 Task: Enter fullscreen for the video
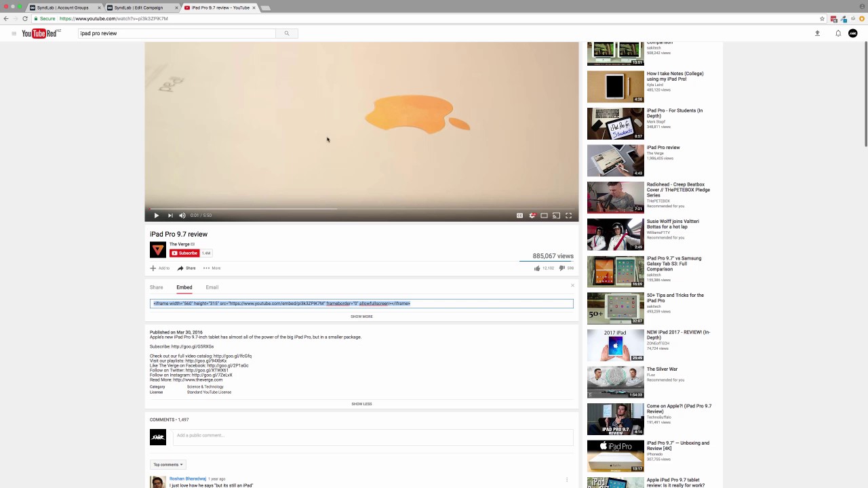click(x=568, y=216)
